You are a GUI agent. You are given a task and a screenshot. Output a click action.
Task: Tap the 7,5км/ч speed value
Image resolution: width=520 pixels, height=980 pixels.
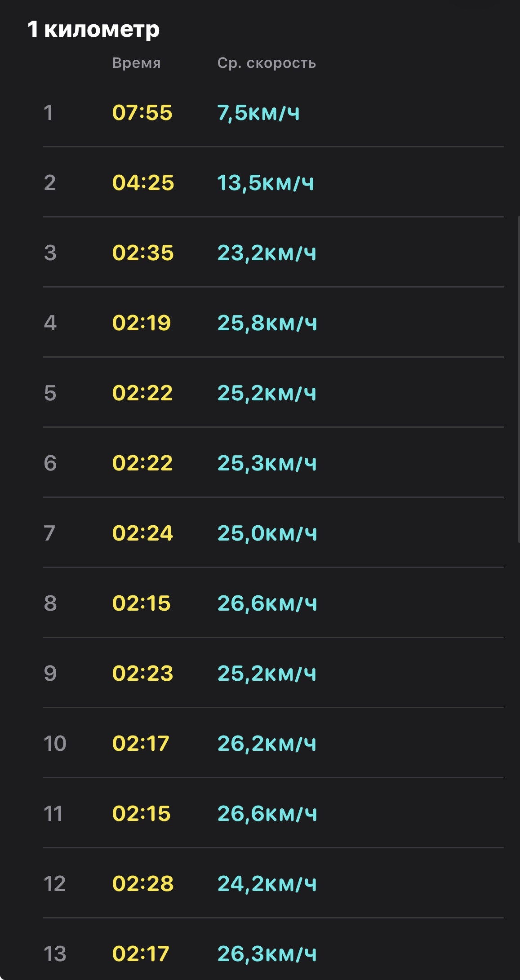click(x=258, y=113)
